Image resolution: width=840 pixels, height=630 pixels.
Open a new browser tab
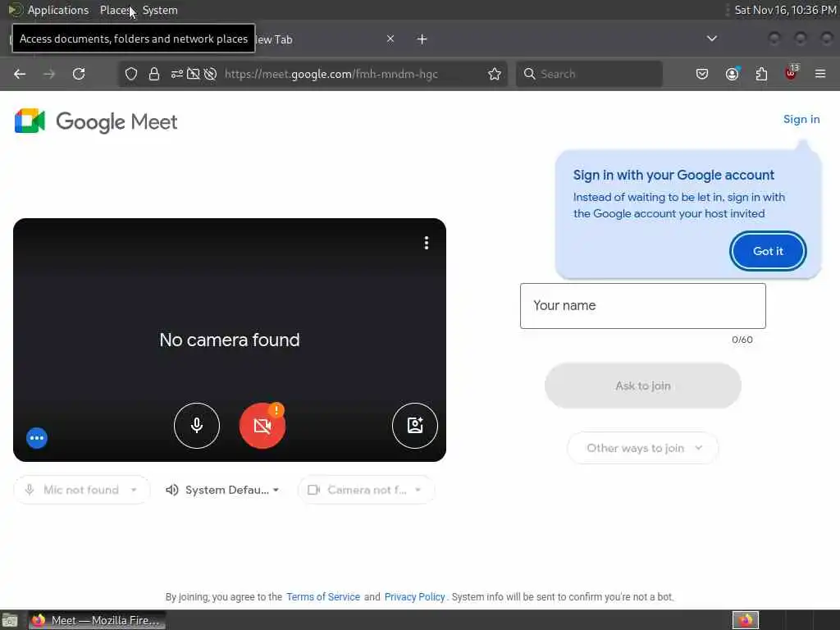[422, 39]
